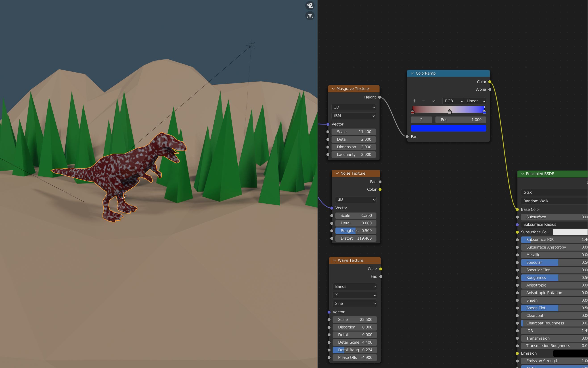Collapse the Wave Texture node
This screenshot has width=588, height=368.
click(334, 260)
